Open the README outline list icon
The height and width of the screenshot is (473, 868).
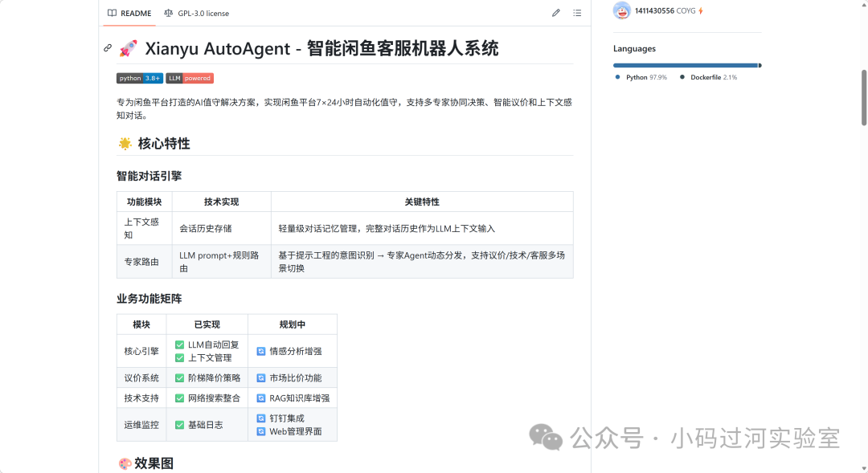point(577,13)
